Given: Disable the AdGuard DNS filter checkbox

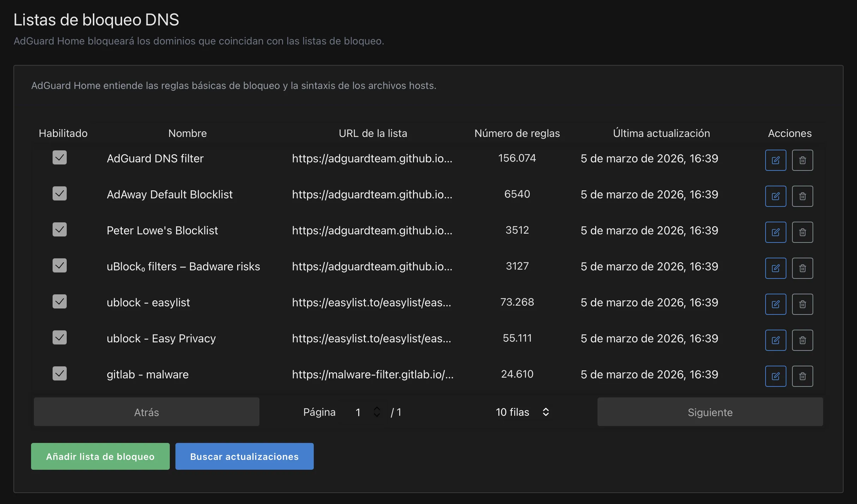Looking at the screenshot, I should tap(60, 157).
